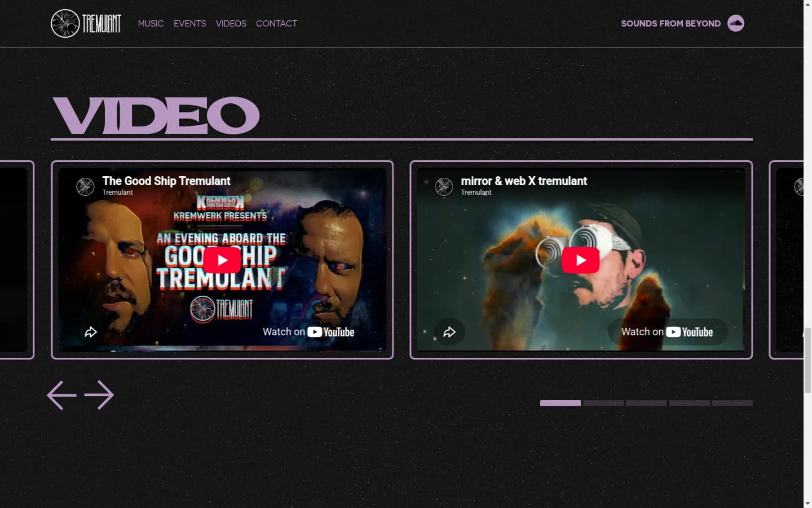Click the page scrollbar thumb
The image size is (812, 508).
tap(807, 360)
